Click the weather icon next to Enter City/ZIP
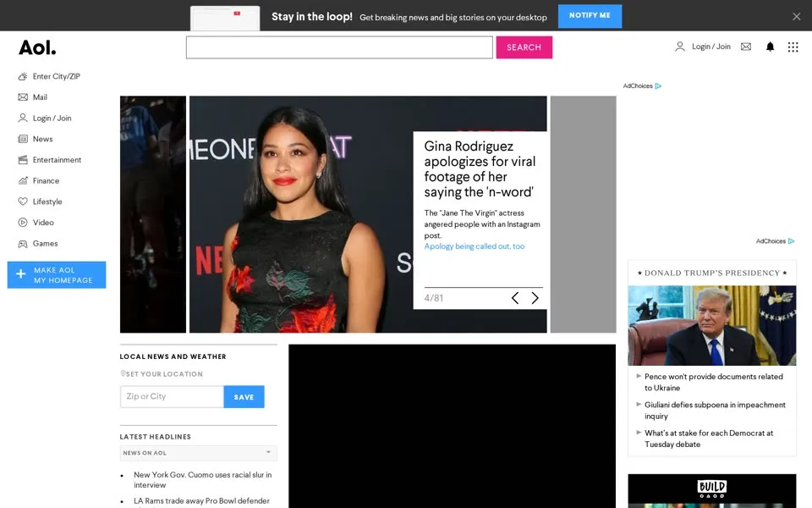Screen dimensions: 812x508 click(x=23, y=76)
